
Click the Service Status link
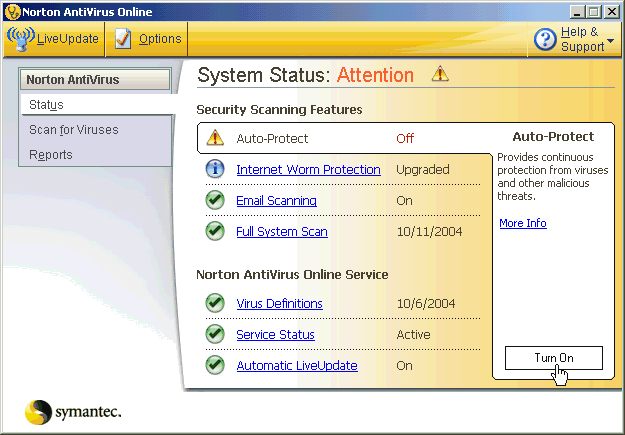[275, 334]
